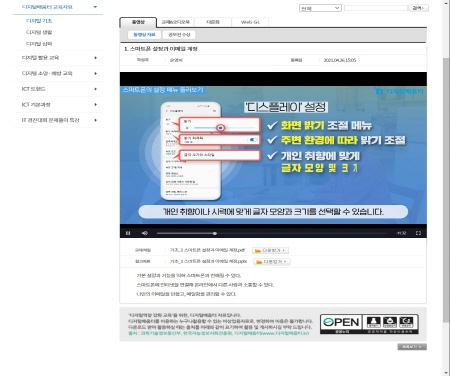
Task: Click the search text input field
Action: click(x=376, y=8)
